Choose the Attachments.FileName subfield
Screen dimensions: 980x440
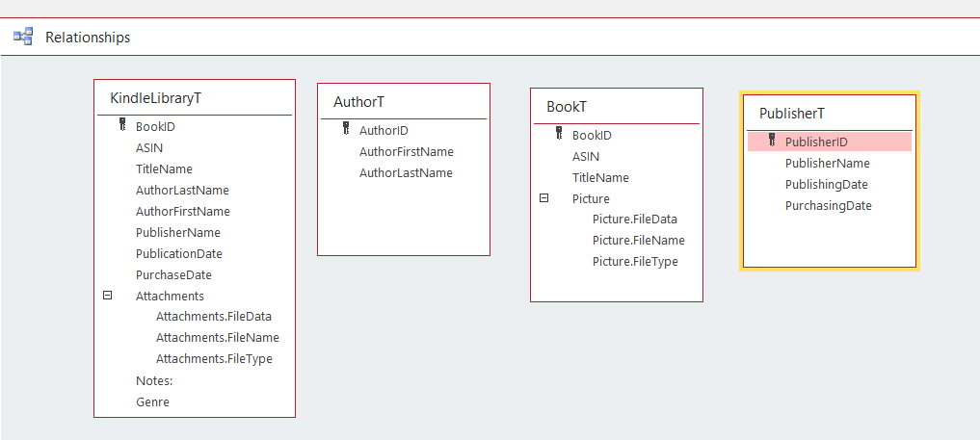pyautogui.click(x=217, y=338)
